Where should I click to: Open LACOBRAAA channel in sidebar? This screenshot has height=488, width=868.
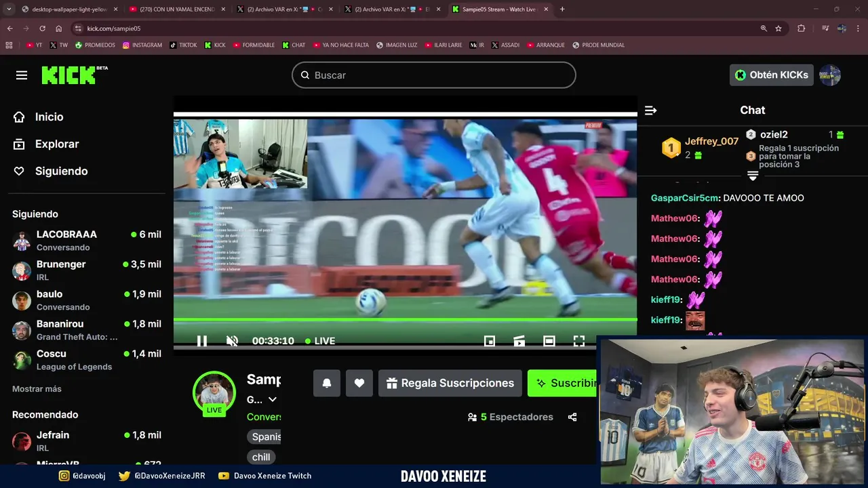click(x=87, y=241)
